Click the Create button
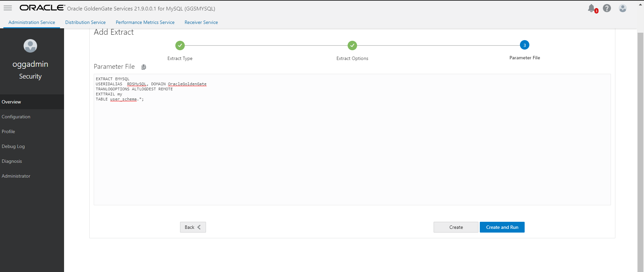644x272 pixels. pyautogui.click(x=456, y=227)
